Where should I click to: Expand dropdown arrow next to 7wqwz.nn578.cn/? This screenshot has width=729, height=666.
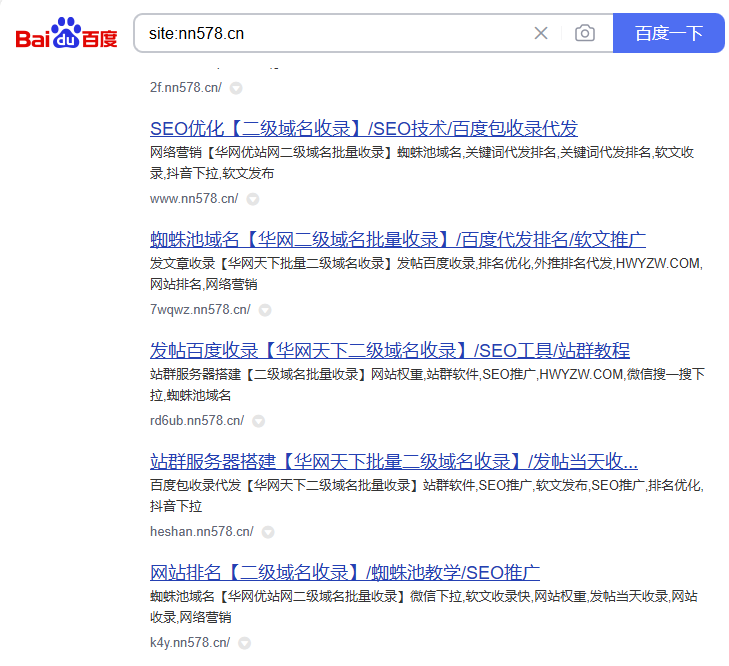pos(265,310)
